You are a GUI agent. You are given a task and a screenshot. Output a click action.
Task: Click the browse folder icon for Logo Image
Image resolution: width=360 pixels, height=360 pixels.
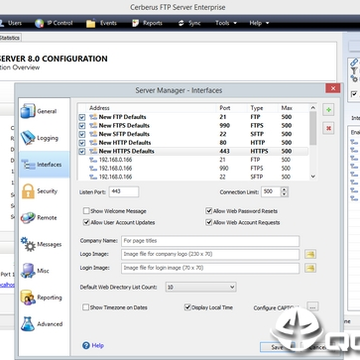310,254
